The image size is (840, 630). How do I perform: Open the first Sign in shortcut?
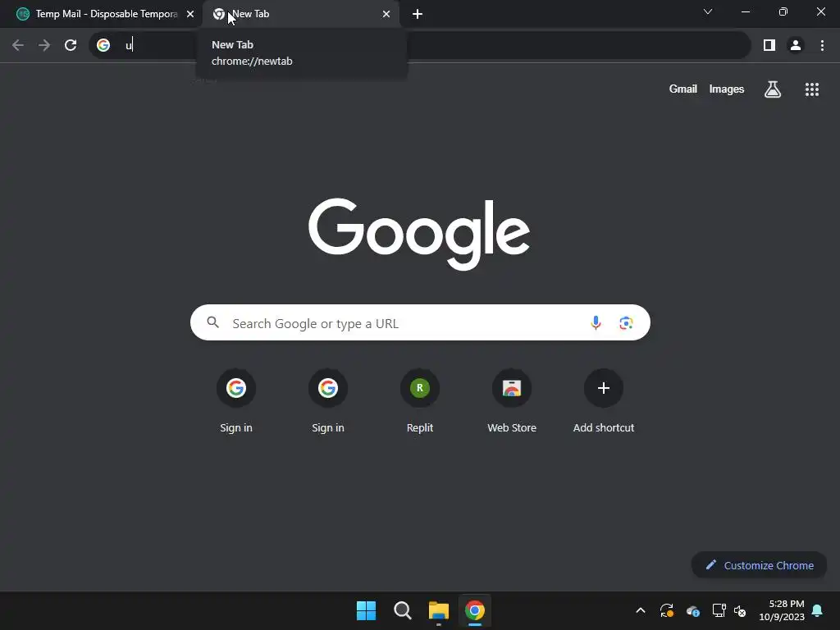(236, 400)
